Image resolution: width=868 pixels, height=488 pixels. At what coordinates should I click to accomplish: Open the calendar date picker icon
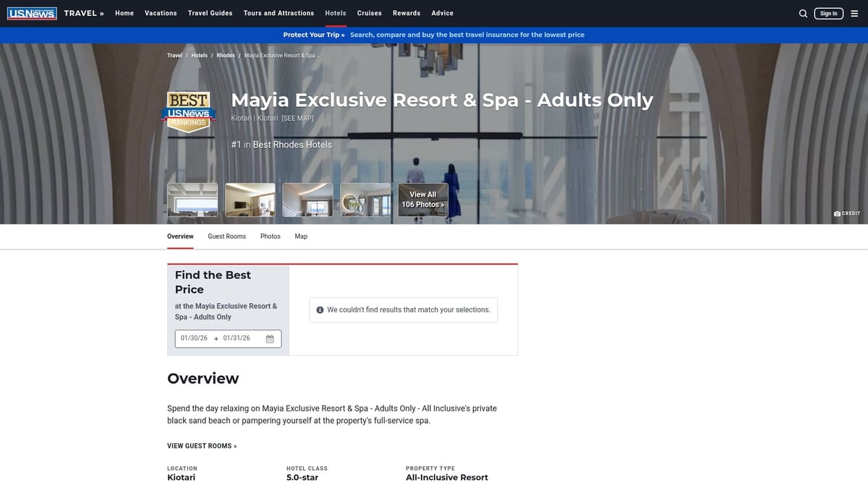pos(271,338)
